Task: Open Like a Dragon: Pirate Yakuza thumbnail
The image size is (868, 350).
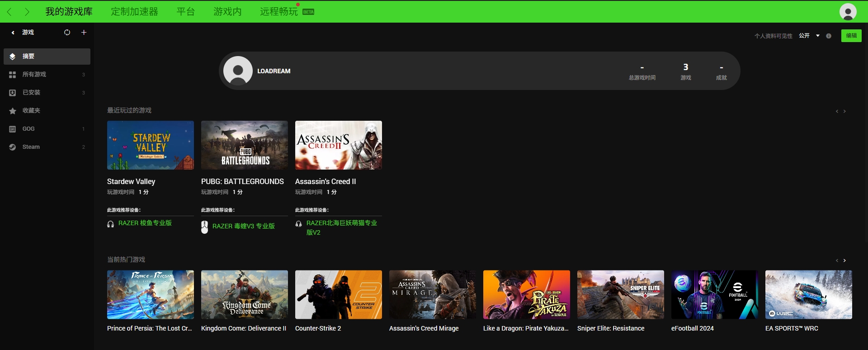Action: coord(527,295)
